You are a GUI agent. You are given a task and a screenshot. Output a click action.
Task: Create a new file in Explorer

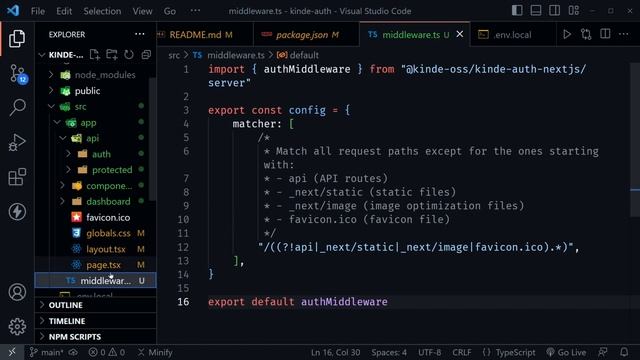coord(95,55)
